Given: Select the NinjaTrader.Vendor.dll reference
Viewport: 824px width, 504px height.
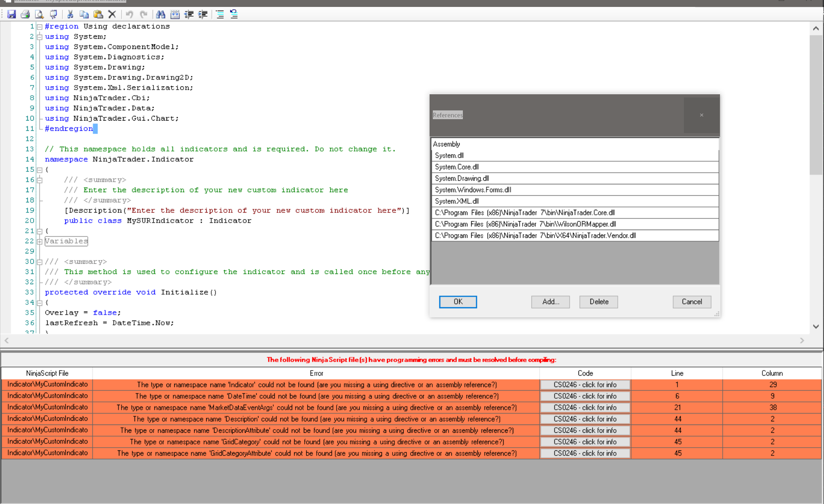Looking at the screenshot, I should point(575,236).
